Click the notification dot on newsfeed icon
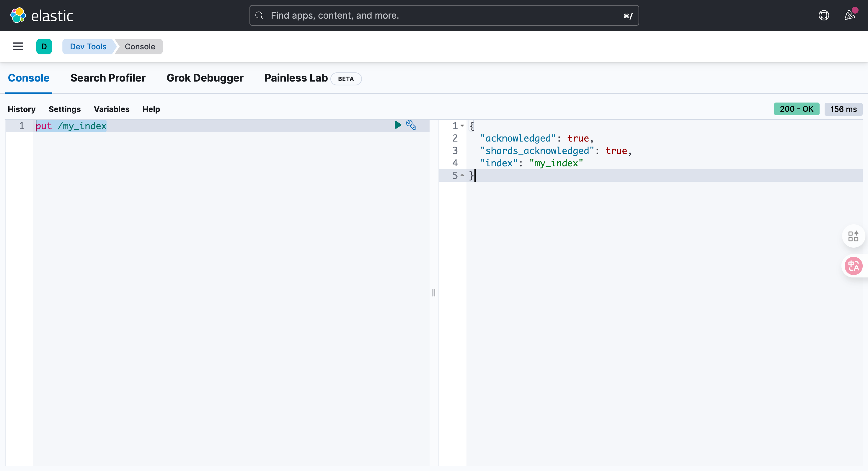Image resolution: width=868 pixels, height=471 pixels. pyautogui.click(x=855, y=10)
